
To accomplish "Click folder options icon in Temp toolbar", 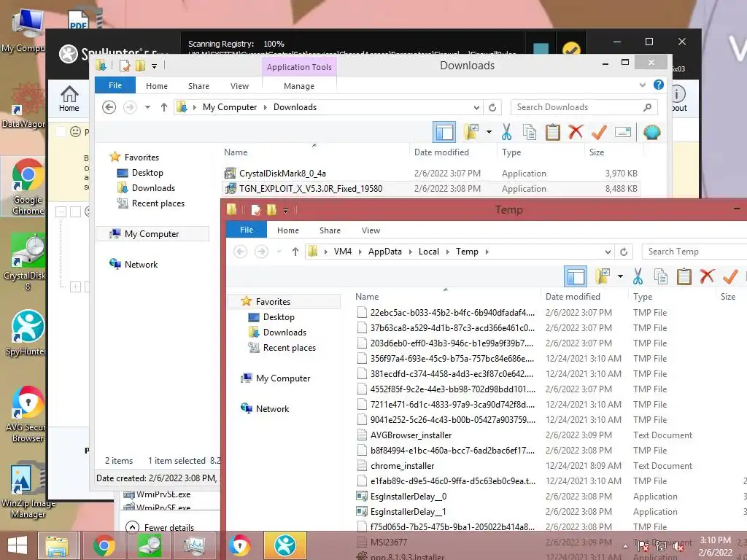I will click(x=602, y=276).
